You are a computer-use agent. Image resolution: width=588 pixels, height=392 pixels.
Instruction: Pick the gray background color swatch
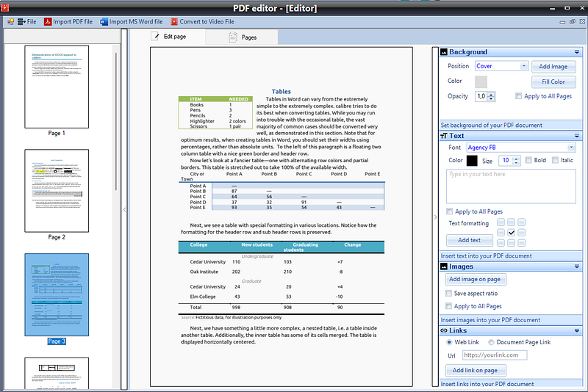point(481,81)
